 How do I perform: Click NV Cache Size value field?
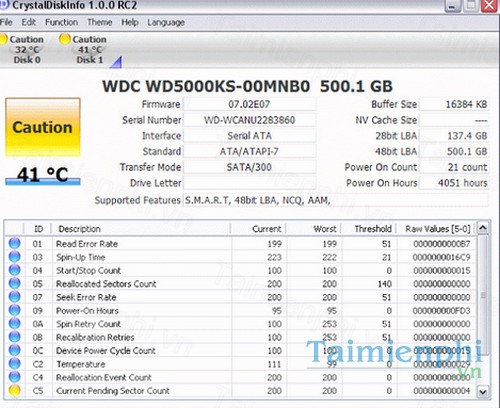click(454, 120)
